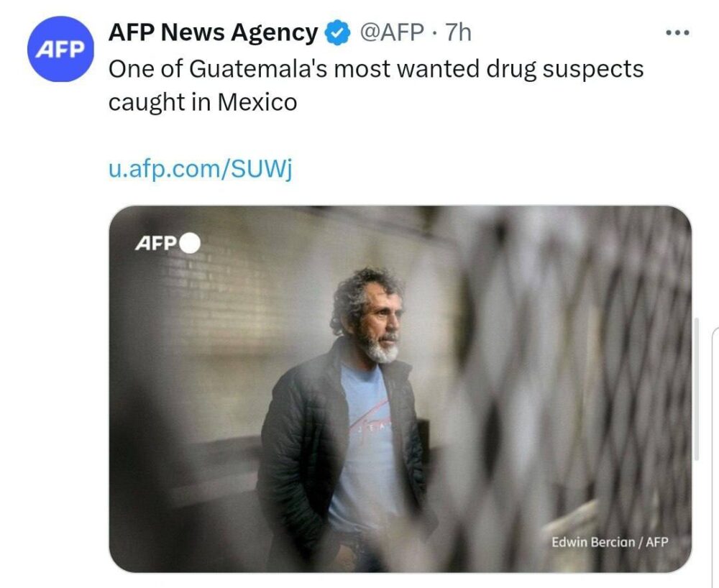This screenshot has height=588, width=719.
Task: Click the 7h timestamp
Action: click(x=459, y=32)
